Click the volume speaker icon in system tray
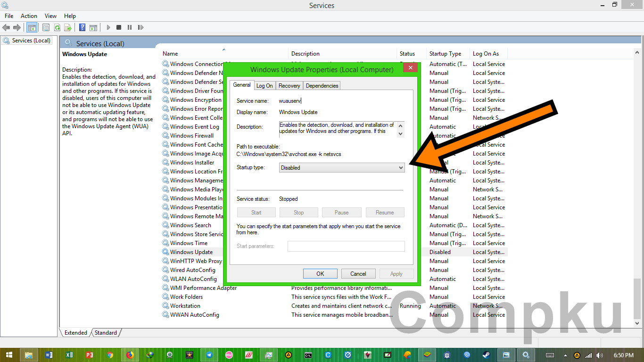This screenshot has width=644, height=362. click(600, 355)
